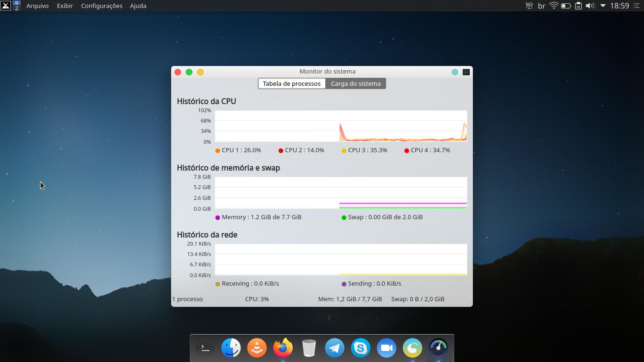Viewport: 644px width, 362px height.
Task: Click the Ajuda menu item
Action: pyautogui.click(x=138, y=6)
